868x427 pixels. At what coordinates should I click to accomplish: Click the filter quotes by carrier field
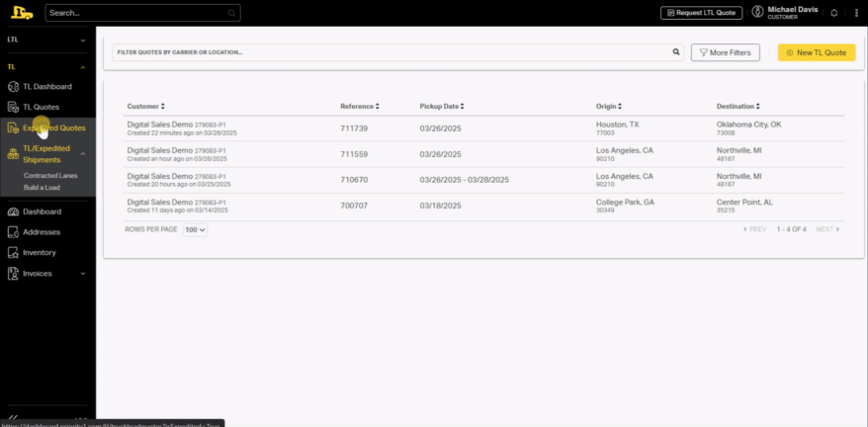391,51
